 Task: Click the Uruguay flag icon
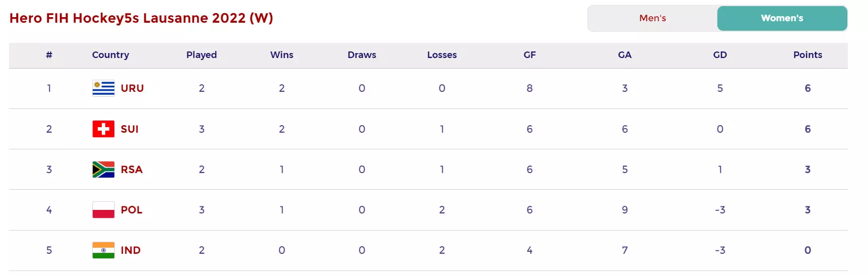pos(103,88)
